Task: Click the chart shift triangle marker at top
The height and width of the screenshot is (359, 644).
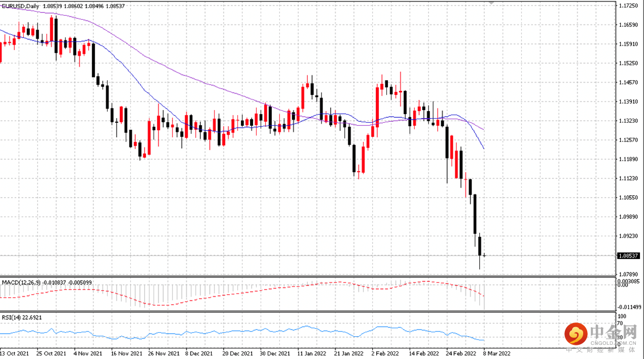Action: click(490, 3)
